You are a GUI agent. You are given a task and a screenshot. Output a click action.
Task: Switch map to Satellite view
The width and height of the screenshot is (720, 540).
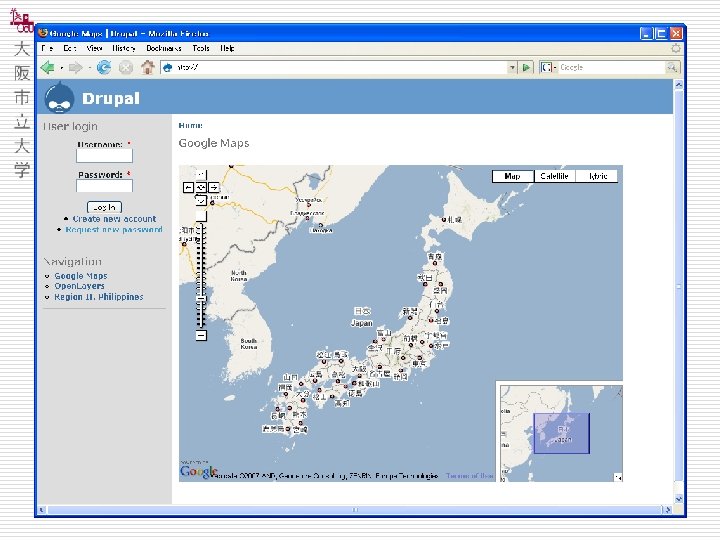(x=554, y=176)
